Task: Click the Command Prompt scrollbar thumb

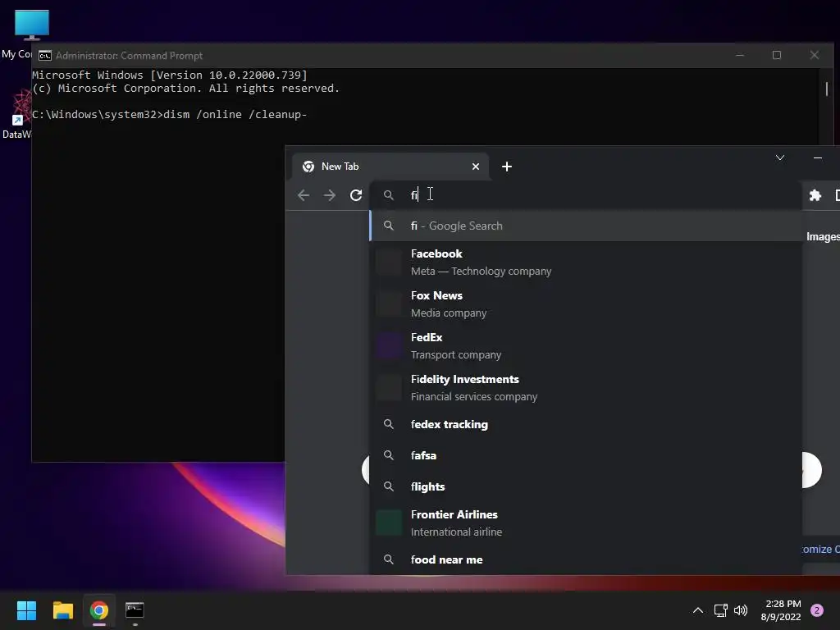Action: (827, 89)
